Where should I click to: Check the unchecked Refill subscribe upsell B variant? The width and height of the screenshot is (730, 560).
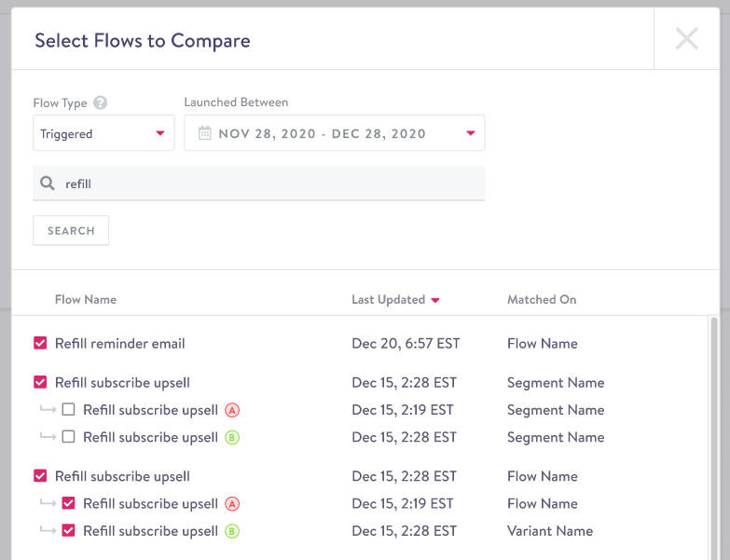68,437
